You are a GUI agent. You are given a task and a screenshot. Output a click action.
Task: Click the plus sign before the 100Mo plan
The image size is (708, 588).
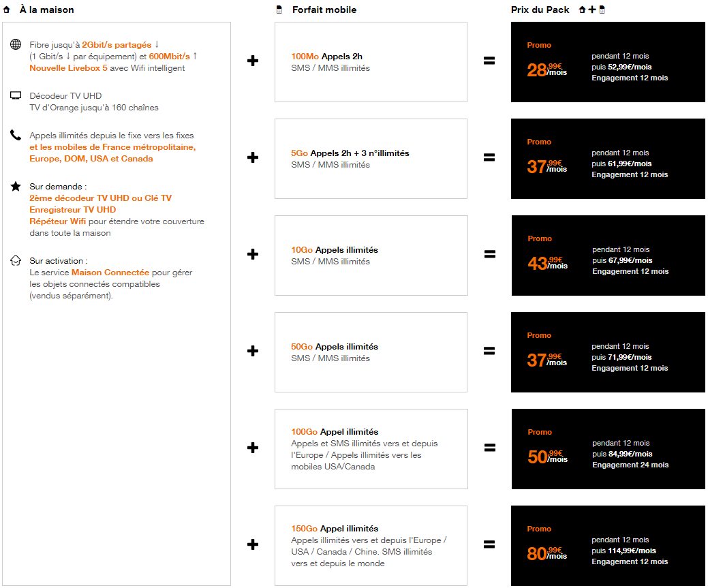pyautogui.click(x=253, y=61)
